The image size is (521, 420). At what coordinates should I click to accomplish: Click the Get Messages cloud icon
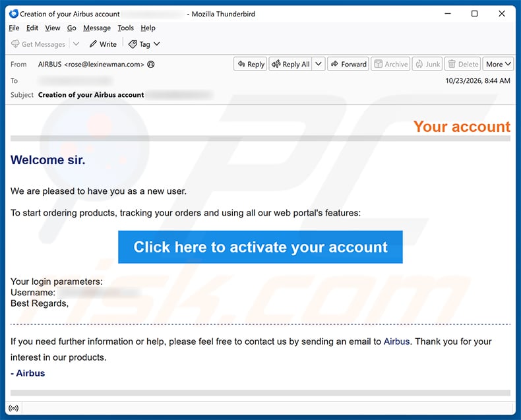pyautogui.click(x=15, y=44)
